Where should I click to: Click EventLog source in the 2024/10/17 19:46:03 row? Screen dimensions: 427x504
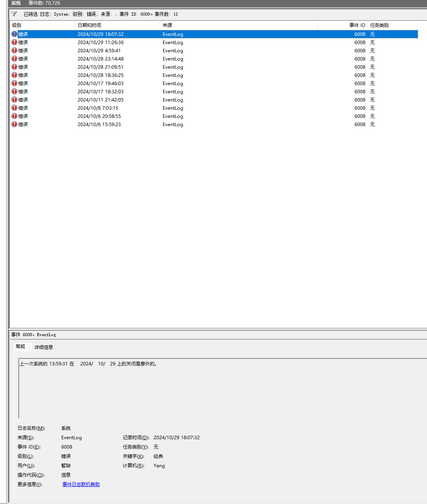tap(173, 84)
